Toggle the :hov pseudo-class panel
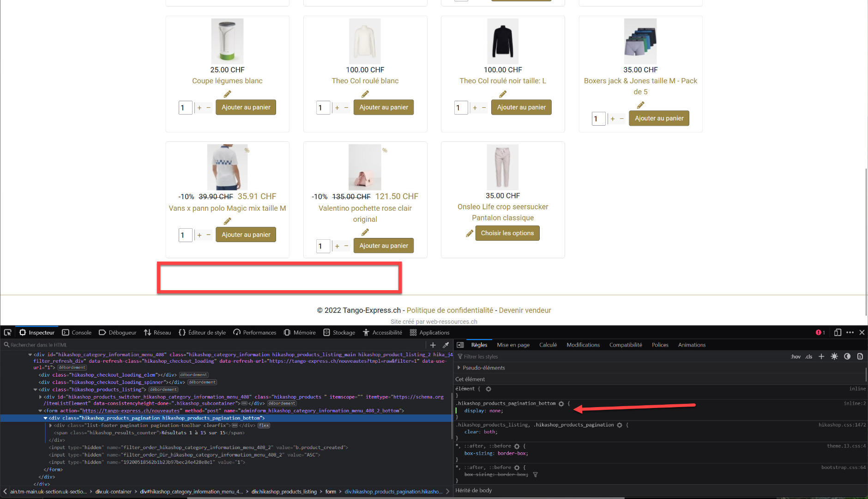This screenshot has height=499, width=868. (x=796, y=357)
